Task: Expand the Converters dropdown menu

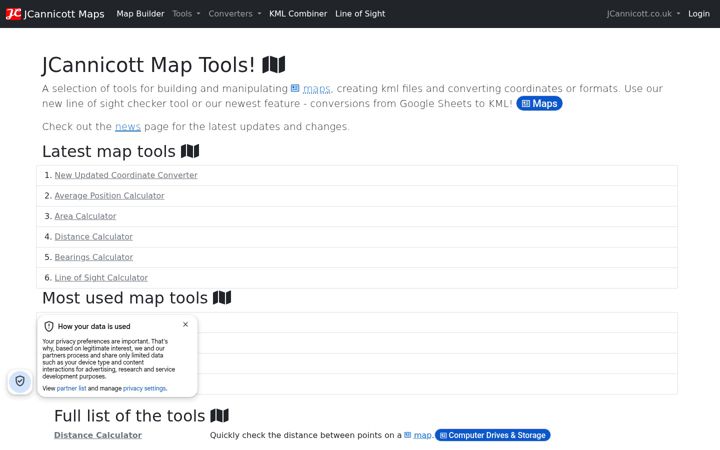Action: [235, 14]
